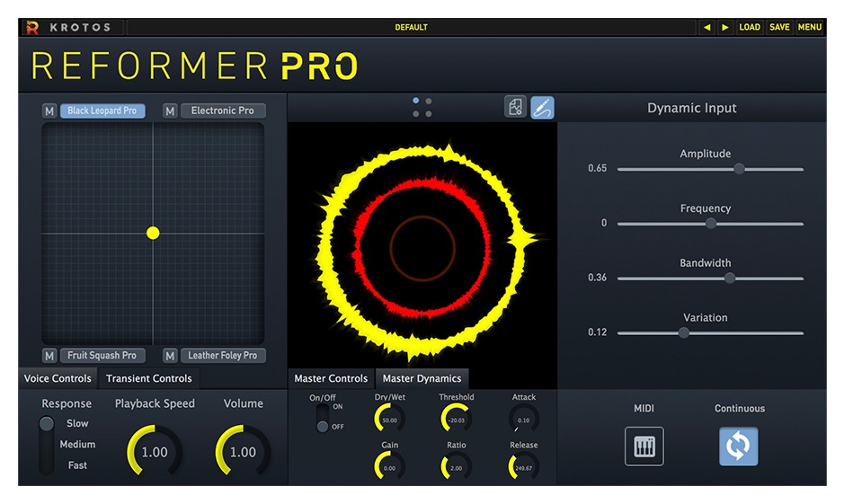Click the SAVE button

pyautogui.click(x=779, y=27)
